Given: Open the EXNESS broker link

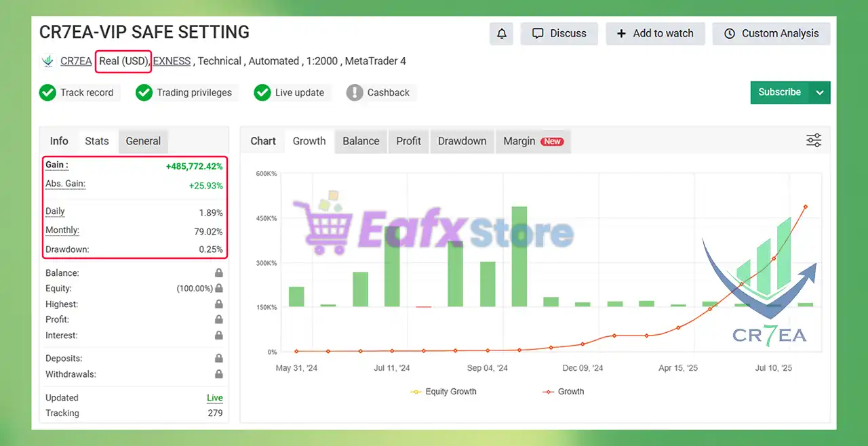Looking at the screenshot, I should (172, 61).
